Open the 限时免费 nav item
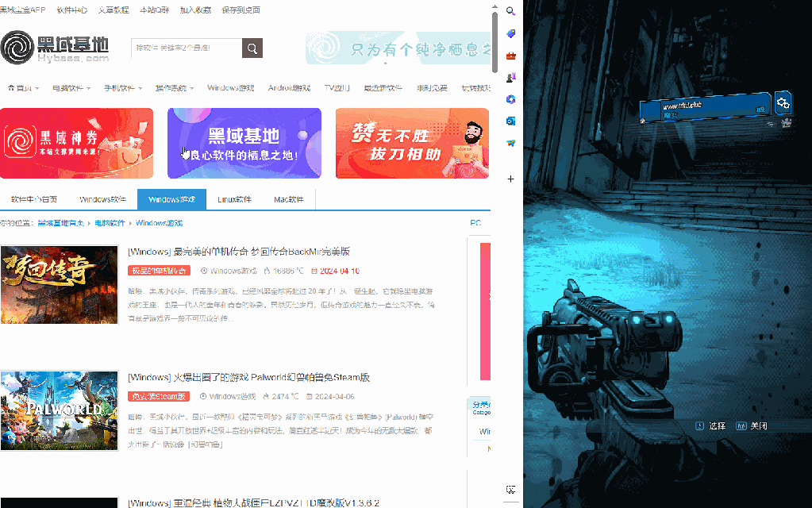812x508 pixels. [x=432, y=88]
